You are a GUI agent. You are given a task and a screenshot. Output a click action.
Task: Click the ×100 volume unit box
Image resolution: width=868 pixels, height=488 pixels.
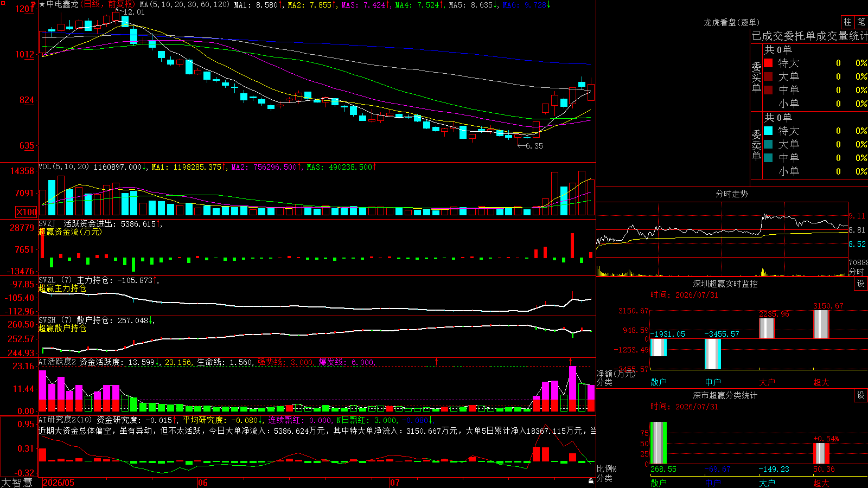(x=27, y=212)
